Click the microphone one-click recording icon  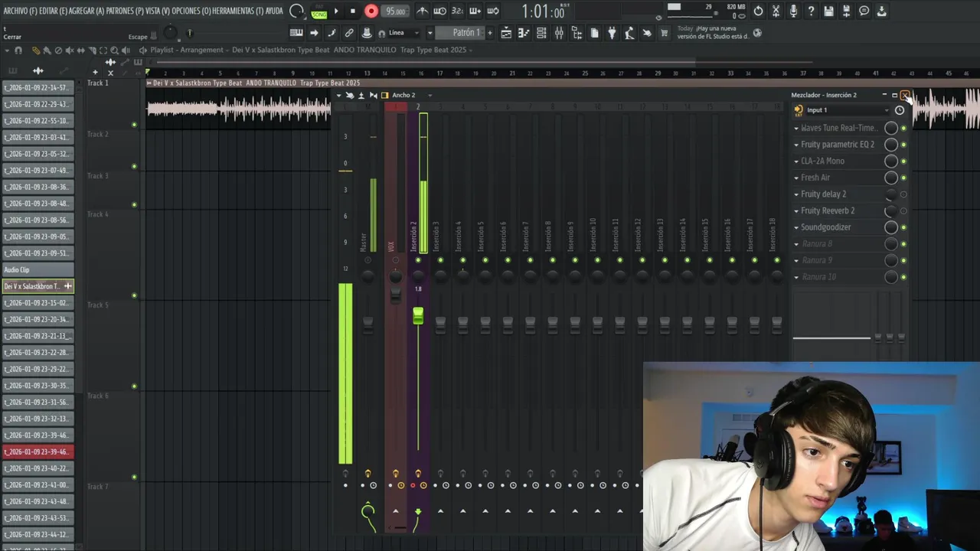[x=793, y=11]
